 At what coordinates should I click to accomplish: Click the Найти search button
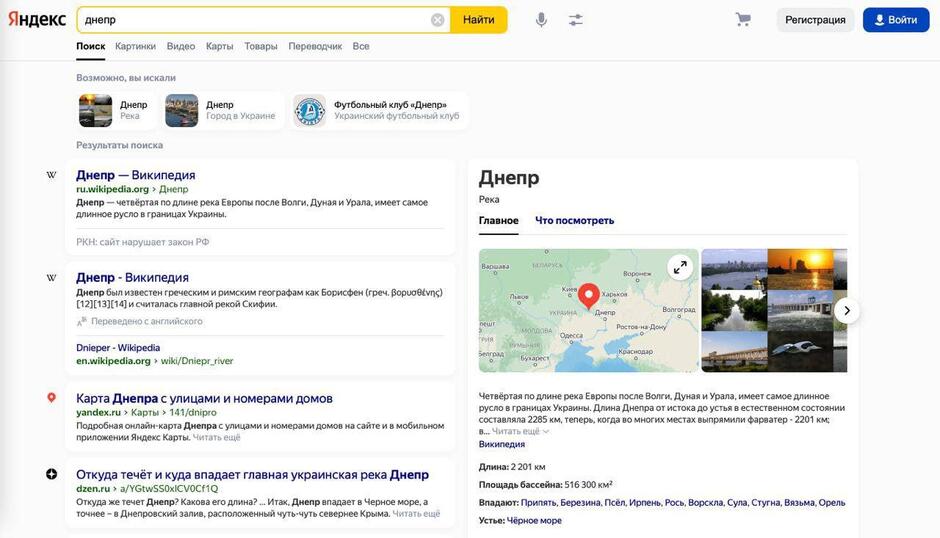click(x=478, y=20)
